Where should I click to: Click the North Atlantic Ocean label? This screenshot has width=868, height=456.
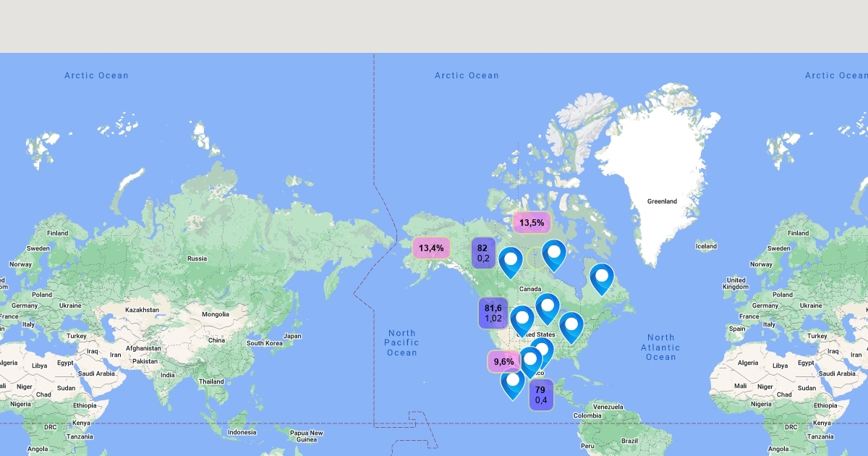click(x=660, y=347)
